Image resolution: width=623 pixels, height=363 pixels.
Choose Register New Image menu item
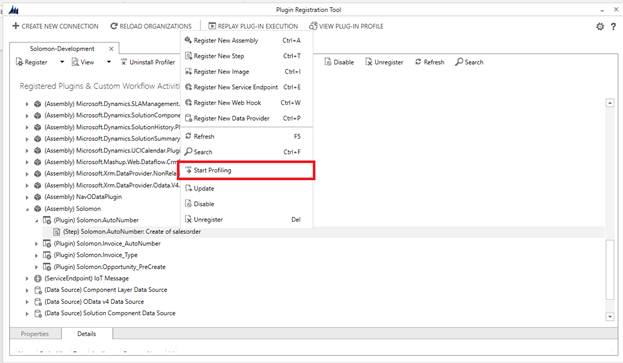(x=246, y=71)
